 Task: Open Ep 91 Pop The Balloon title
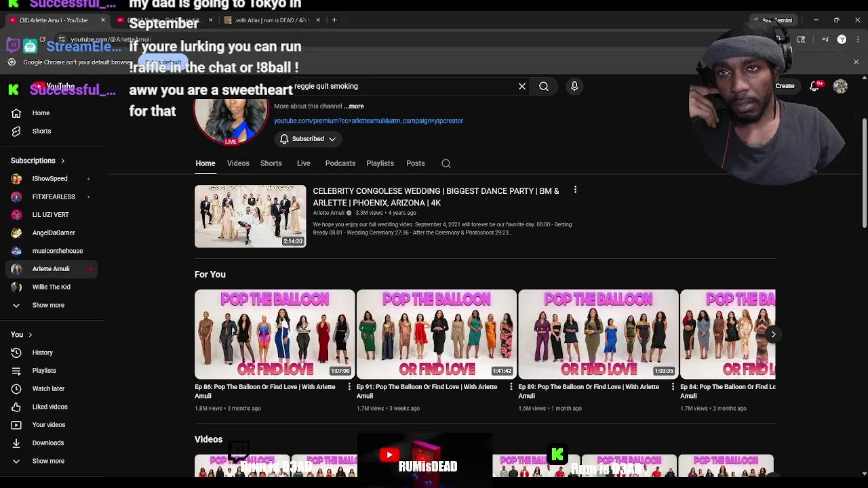[427, 391]
